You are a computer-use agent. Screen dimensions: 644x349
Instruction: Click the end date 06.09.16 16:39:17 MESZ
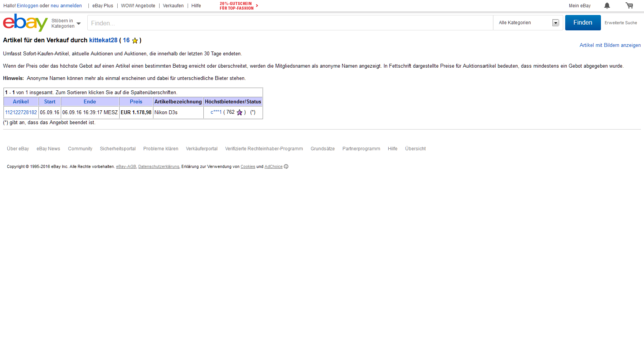90,112
